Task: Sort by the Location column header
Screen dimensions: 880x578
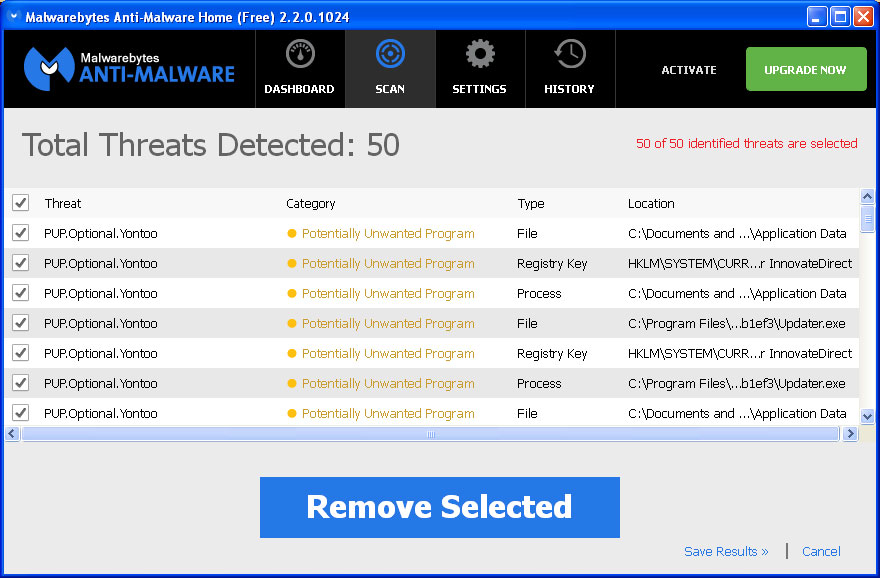Action: 651,203
